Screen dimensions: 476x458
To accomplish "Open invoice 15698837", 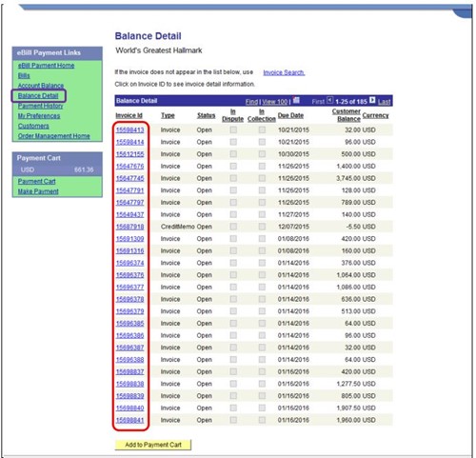I will pyautogui.click(x=129, y=371).
